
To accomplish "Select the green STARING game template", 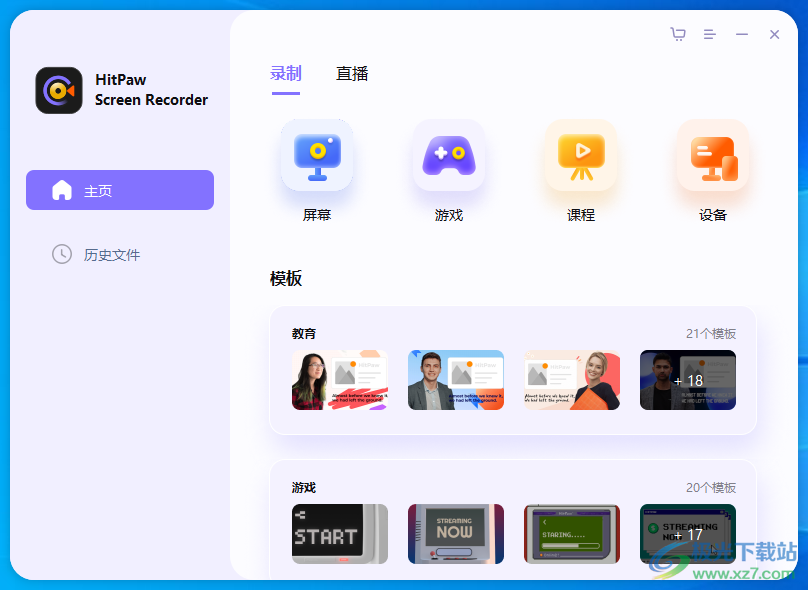I will point(571,534).
